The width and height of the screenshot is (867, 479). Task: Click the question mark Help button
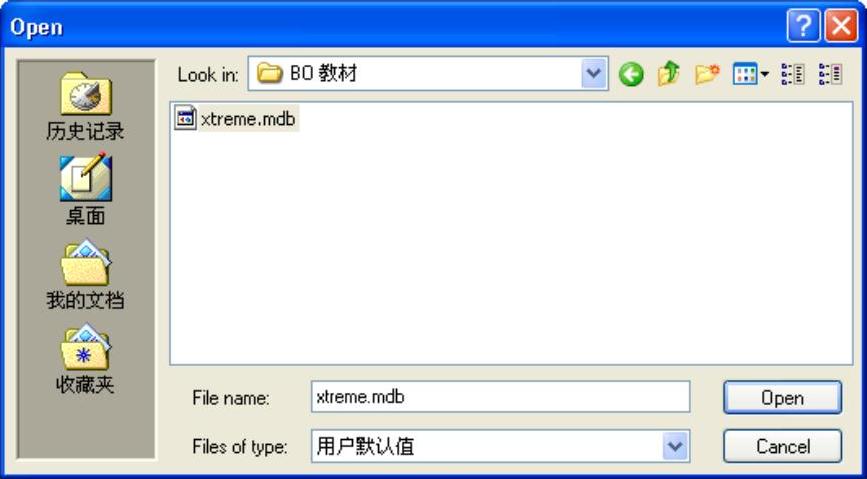tap(803, 25)
